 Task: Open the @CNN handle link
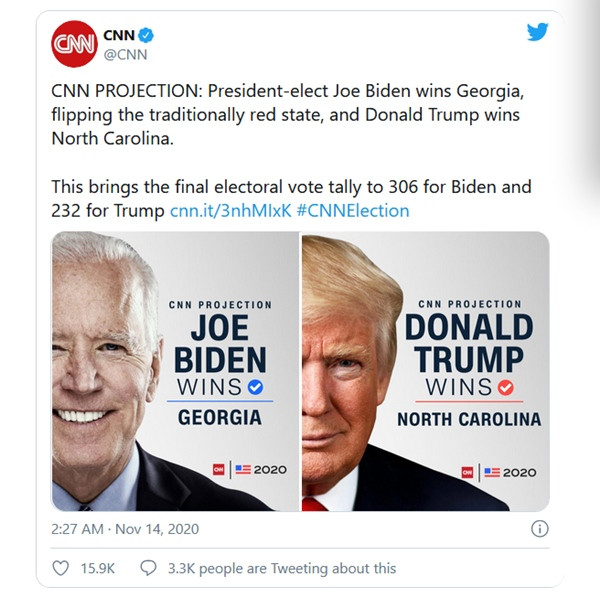126,54
